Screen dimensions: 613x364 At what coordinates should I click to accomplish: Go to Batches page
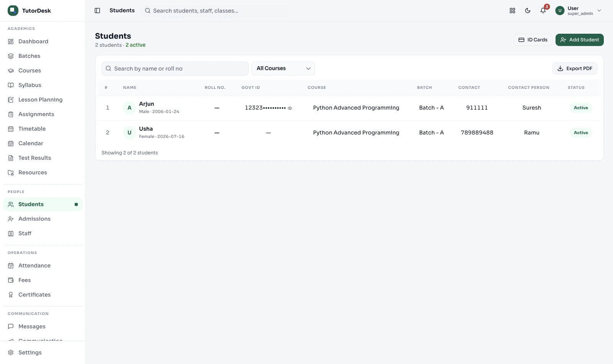[43, 56]
